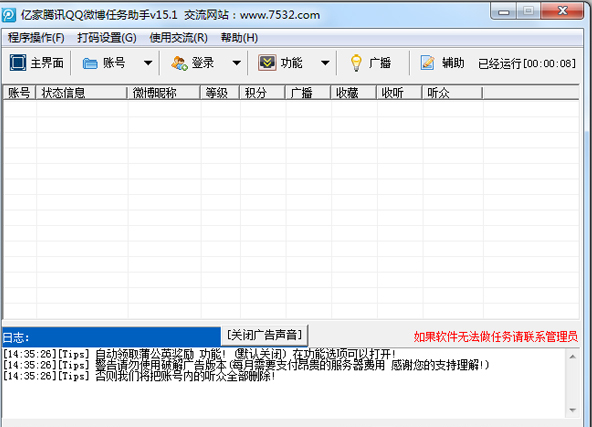Click the app logo in title bar
The width and height of the screenshot is (592, 427).
click(9, 15)
